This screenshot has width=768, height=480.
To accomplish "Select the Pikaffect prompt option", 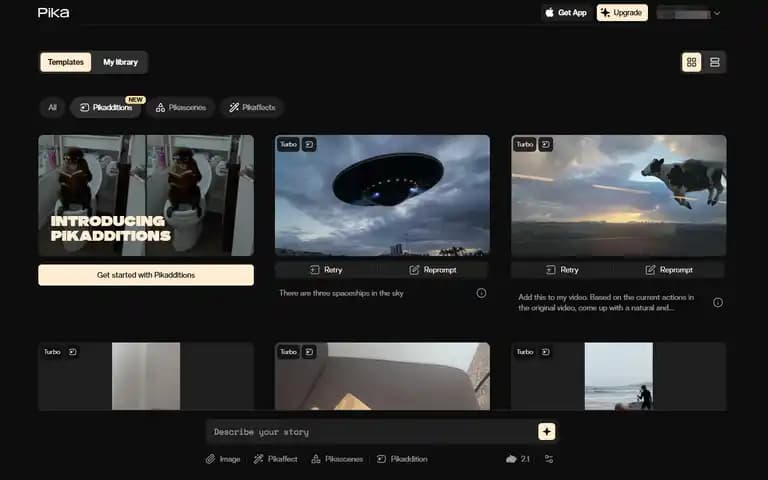I will coord(275,459).
